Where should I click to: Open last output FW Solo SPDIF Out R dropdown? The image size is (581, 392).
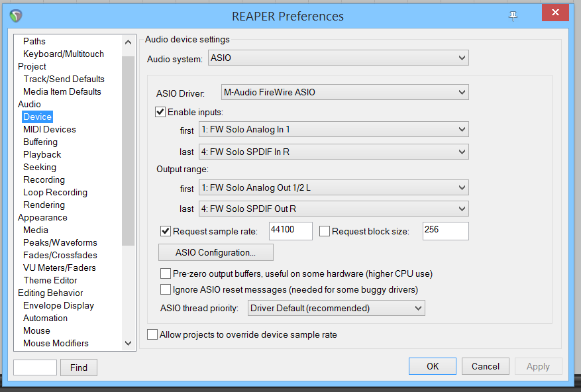(x=334, y=209)
